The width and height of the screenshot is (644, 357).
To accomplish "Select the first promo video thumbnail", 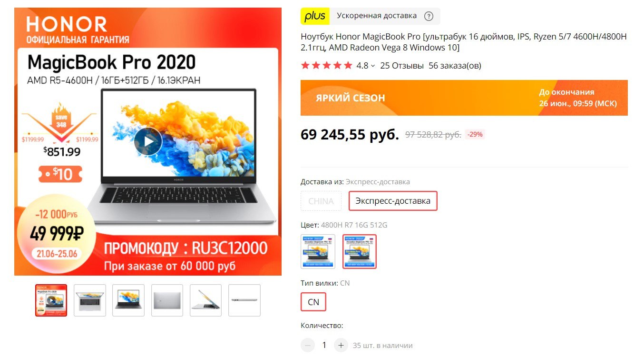I will (51, 300).
